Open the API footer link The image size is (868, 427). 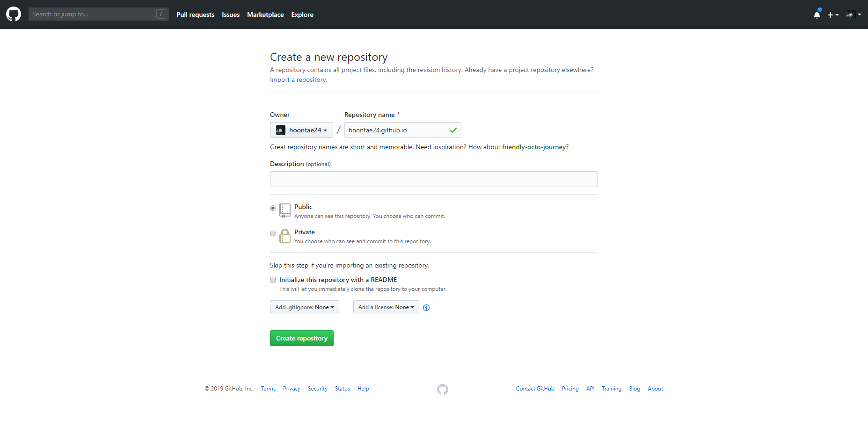click(591, 389)
